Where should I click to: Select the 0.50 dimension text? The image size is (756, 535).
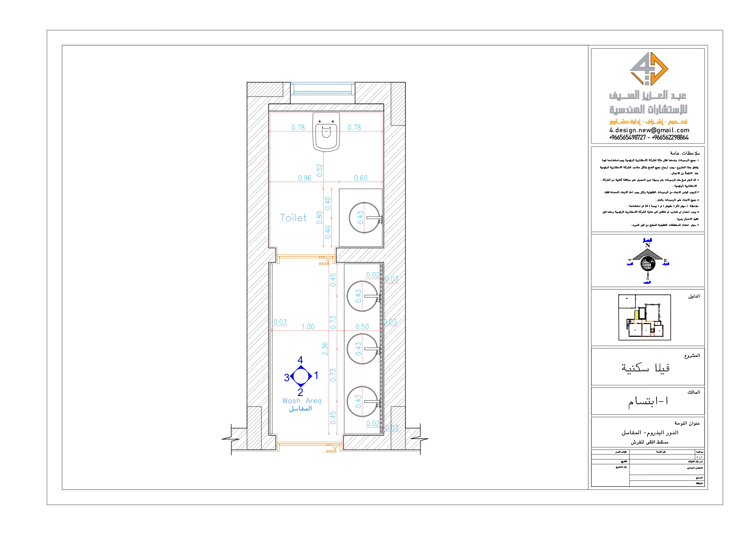tap(362, 327)
